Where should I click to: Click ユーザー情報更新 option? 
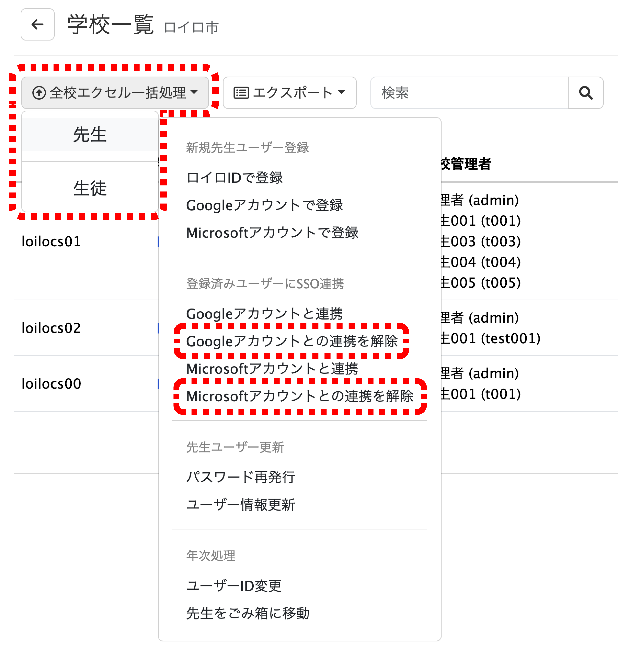pos(240,504)
